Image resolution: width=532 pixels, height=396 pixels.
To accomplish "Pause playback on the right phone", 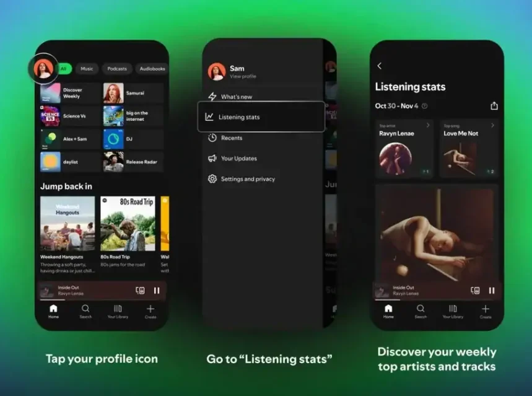I will [x=492, y=291].
